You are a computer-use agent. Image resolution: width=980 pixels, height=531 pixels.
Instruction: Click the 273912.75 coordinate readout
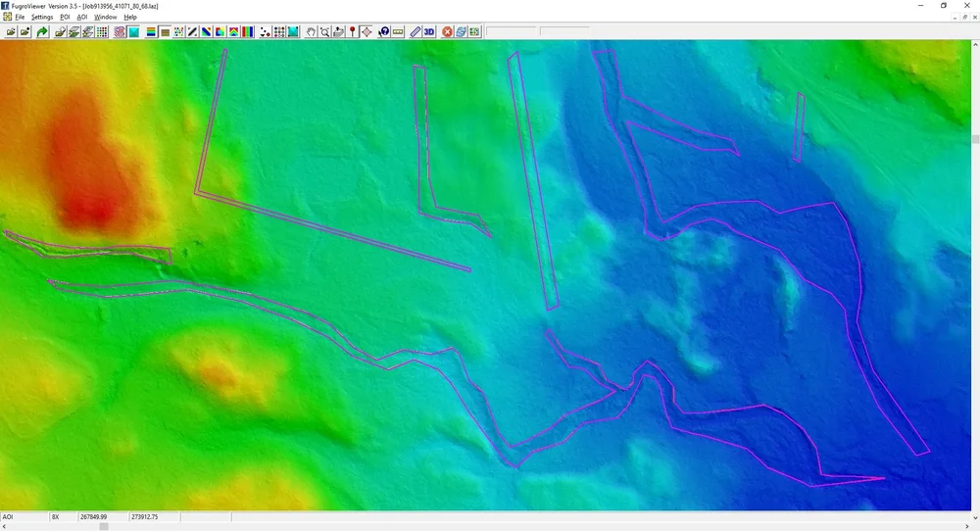coord(144,516)
